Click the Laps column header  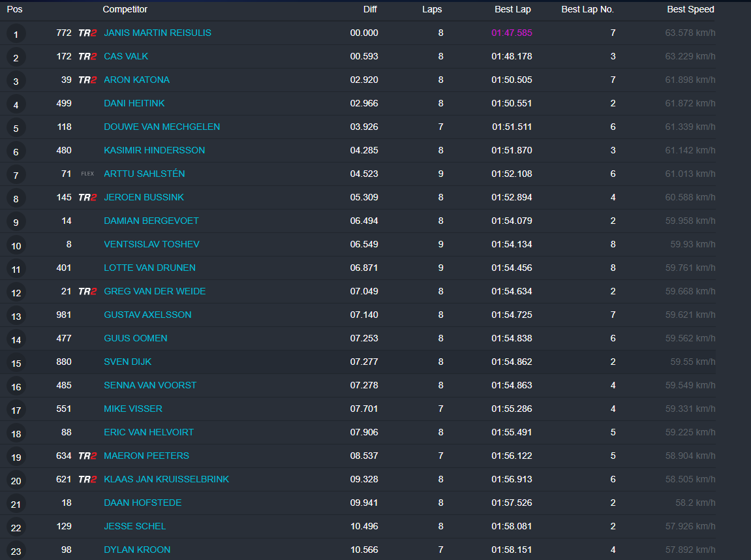431,10
